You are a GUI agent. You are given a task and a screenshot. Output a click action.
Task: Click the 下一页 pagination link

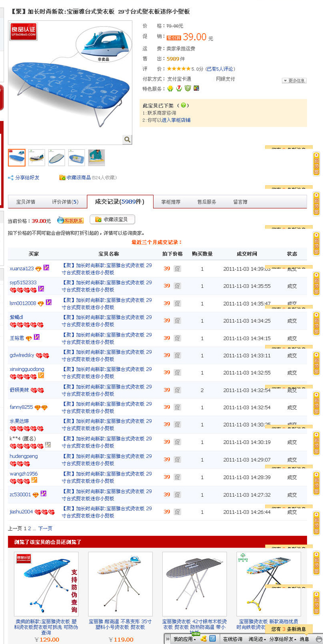45,528
